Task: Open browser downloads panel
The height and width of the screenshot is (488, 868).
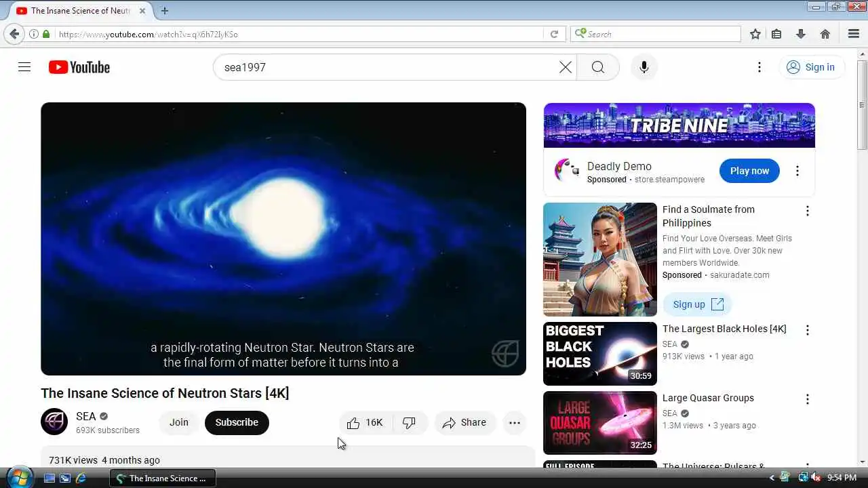Action: point(801,34)
